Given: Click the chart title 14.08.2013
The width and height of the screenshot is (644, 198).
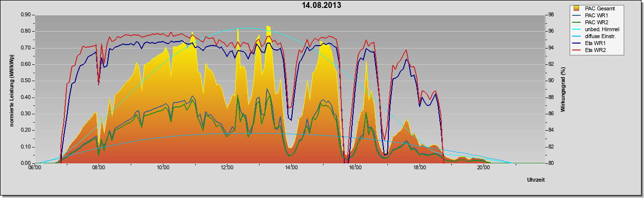Looking at the screenshot, I should 322,5.
